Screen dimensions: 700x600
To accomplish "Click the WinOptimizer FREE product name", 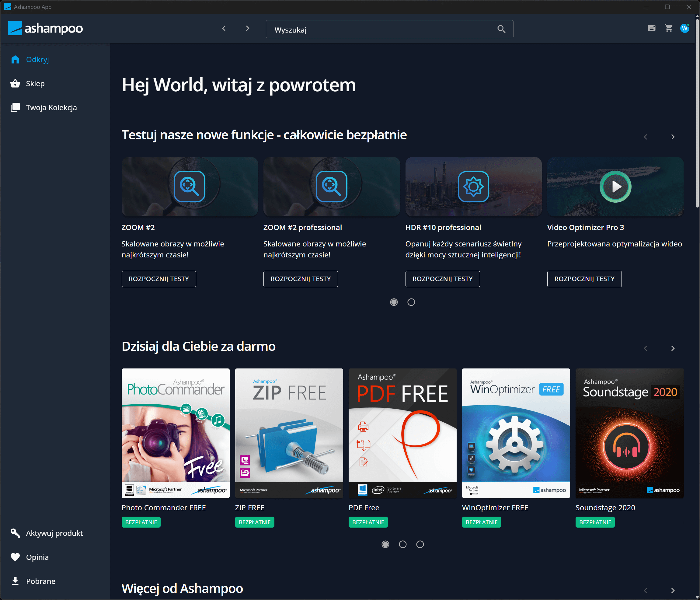I will tap(495, 508).
